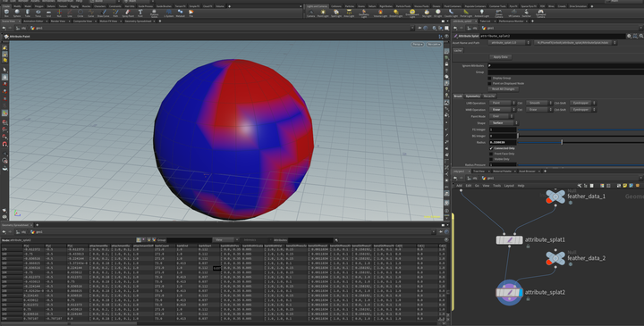This screenshot has height=326, width=644.
Task: Add a Point Light from the shelf
Action: click(323, 13)
